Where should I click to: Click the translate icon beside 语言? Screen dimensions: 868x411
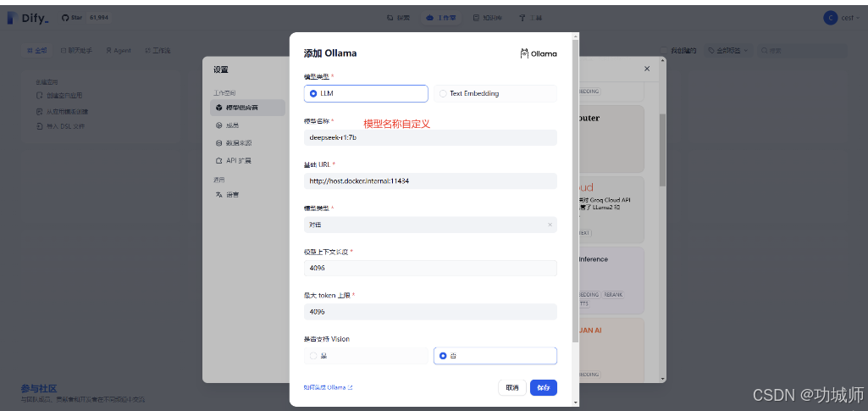[x=218, y=195]
